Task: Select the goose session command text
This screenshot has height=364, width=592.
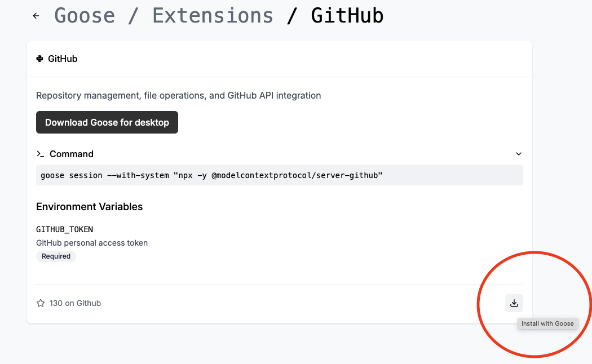Action: pos(210,175)
